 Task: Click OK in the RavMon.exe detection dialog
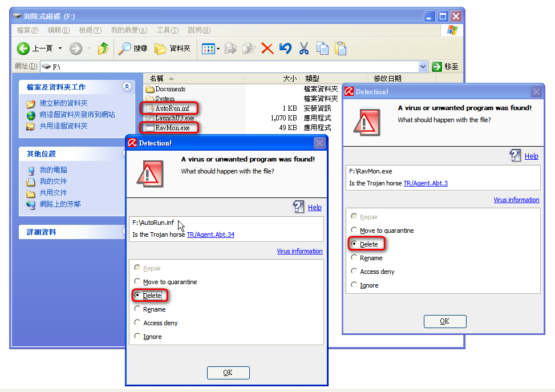coord(445,321)
